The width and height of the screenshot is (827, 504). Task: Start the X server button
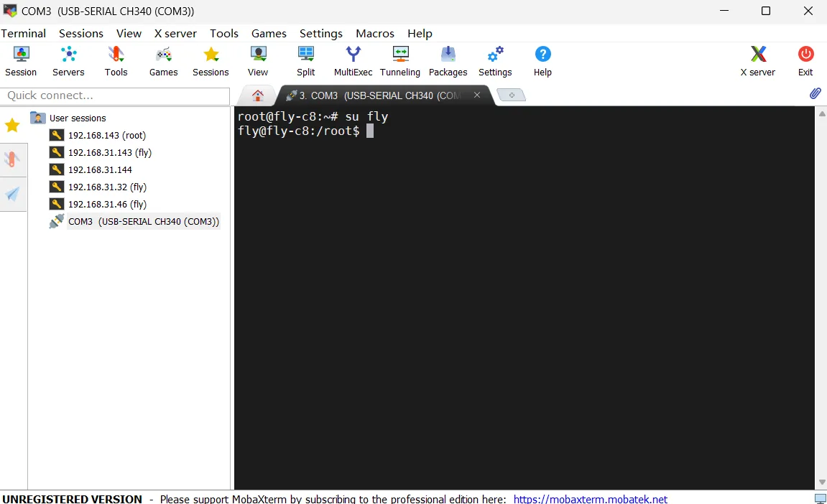pyautogui.click(x=757, y=61)
